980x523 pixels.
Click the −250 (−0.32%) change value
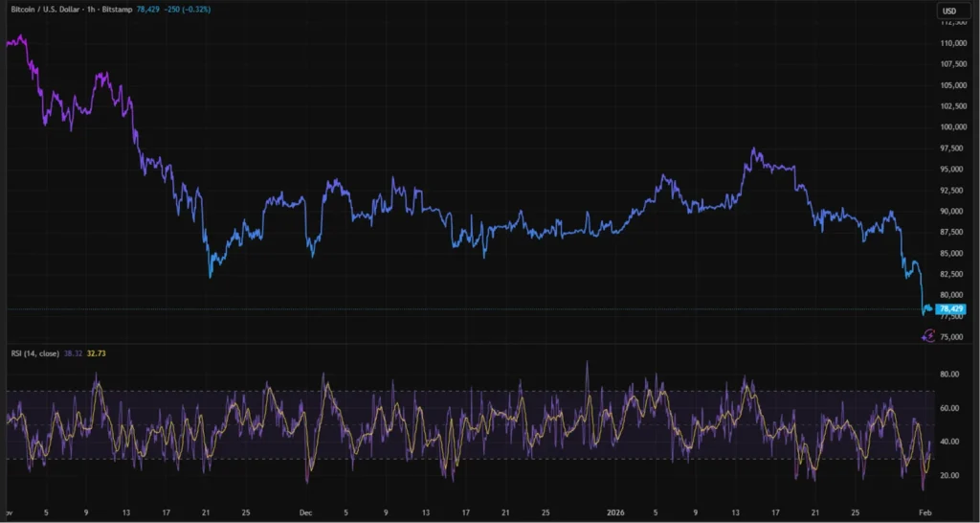[186, 10]
